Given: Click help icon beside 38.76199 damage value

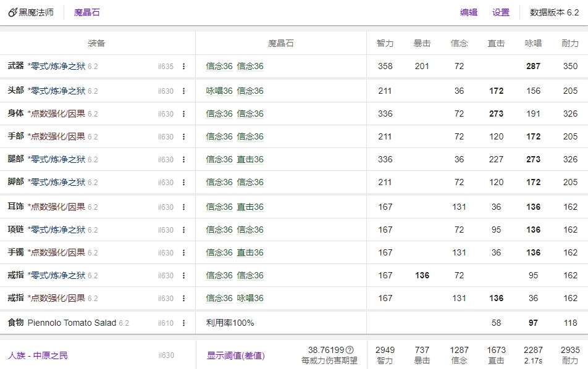Looking at the screenshot, I should [350, 350].
